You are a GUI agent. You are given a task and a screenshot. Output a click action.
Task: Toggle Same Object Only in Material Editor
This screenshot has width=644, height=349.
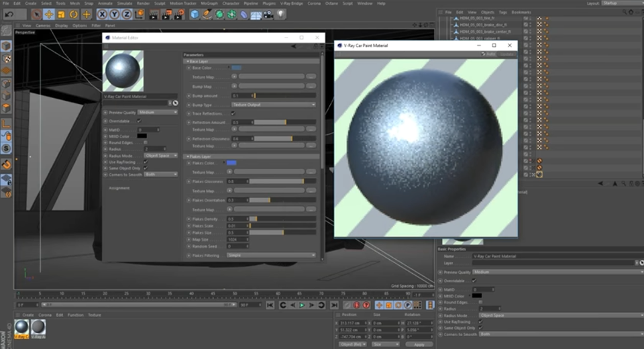click(x=146, y=168)
